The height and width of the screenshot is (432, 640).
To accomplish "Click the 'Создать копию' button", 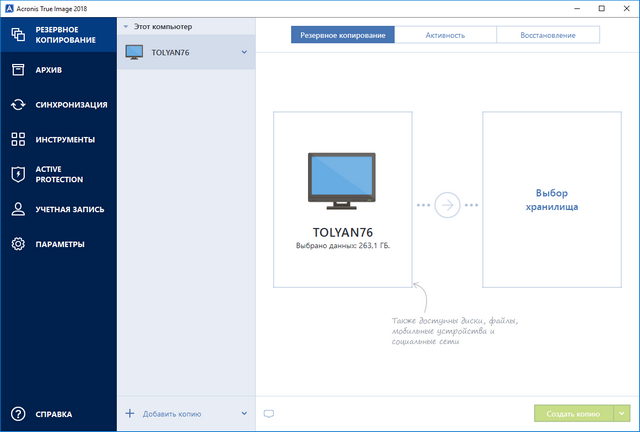I will click(x=573, y=413).
